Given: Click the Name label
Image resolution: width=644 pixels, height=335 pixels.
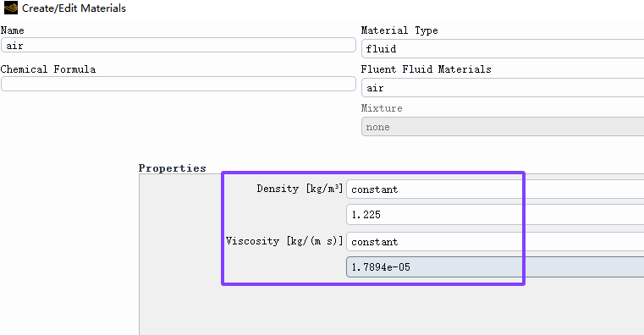Looking at the screenshot, I should (x=13, y=30).
